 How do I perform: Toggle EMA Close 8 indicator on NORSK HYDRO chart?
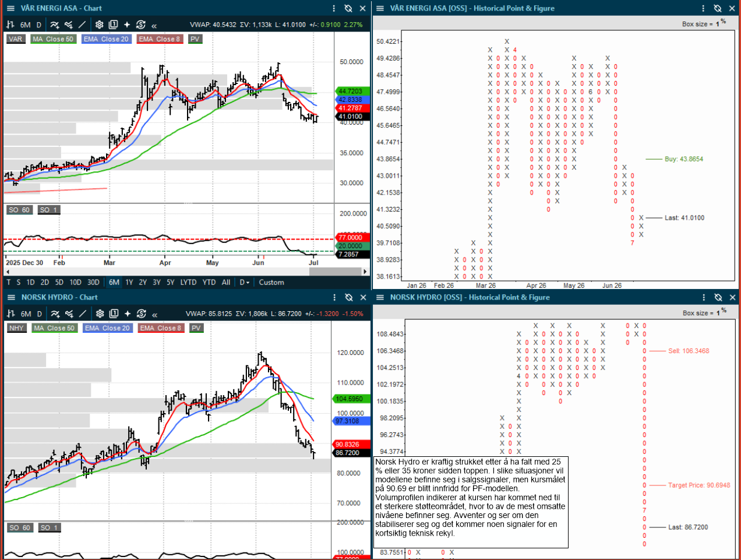coord(161,328)
